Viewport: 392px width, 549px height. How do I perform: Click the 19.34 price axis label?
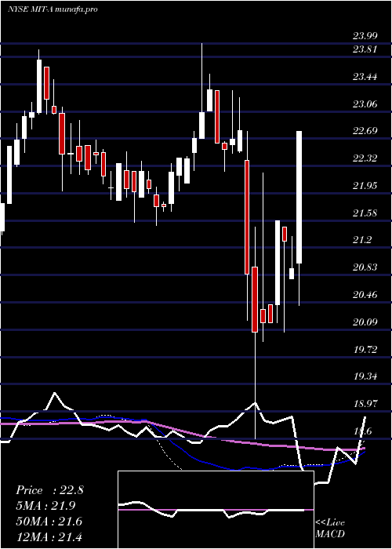(x=365, y=377)
